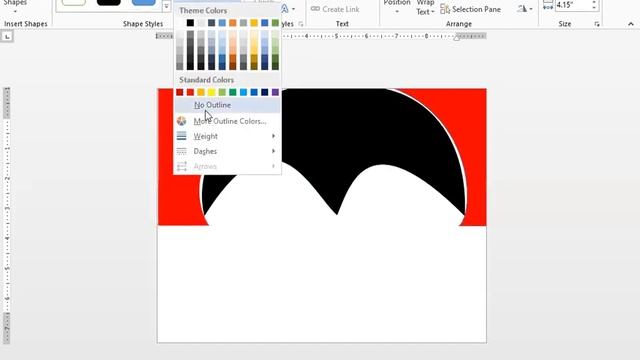This screenshot has height=360, width=640.
Task: Select light blue standard color
Action: [x=243, y=92]
